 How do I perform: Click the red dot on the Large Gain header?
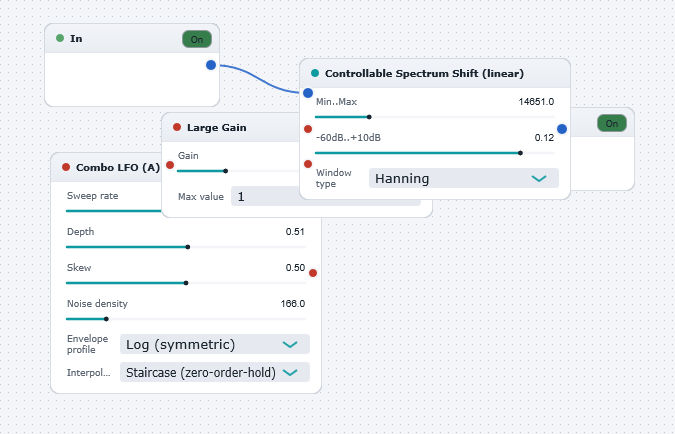click(x=177, y=127)
